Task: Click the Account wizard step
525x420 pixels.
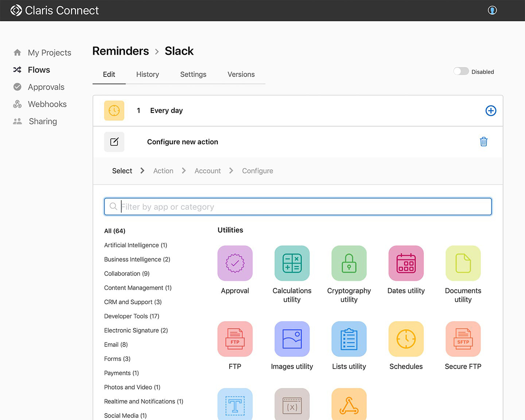Action: (x=208, y=171)
